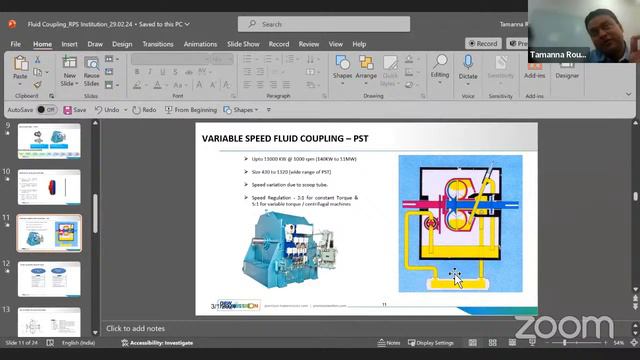This screenshot has width=640, height=360.
Task: Open the Editing group menu
Action: coord(440,69)
